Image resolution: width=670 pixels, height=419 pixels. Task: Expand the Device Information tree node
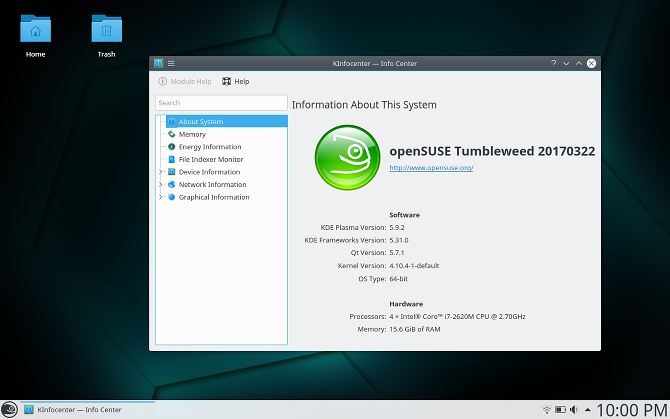[161, 172]
